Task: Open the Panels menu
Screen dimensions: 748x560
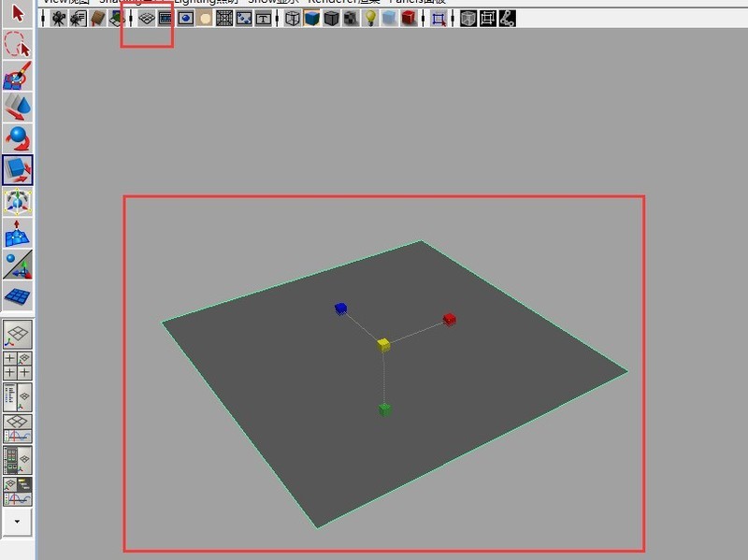Action: tap(416, 2)
